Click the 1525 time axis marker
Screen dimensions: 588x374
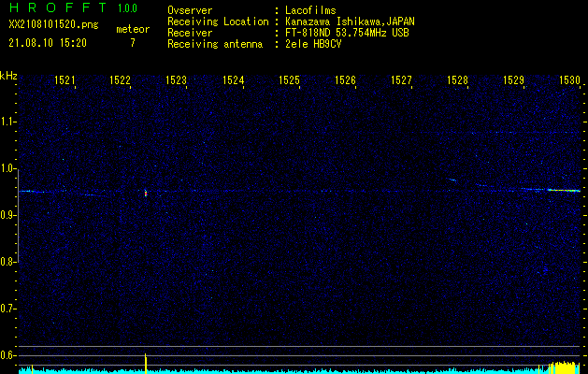click(290, 80)
